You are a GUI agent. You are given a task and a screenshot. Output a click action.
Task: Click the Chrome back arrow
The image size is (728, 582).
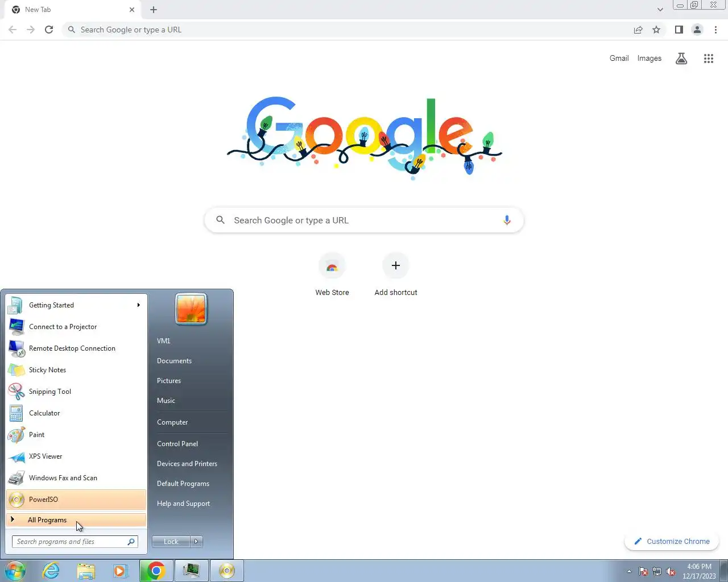point(13,30)
